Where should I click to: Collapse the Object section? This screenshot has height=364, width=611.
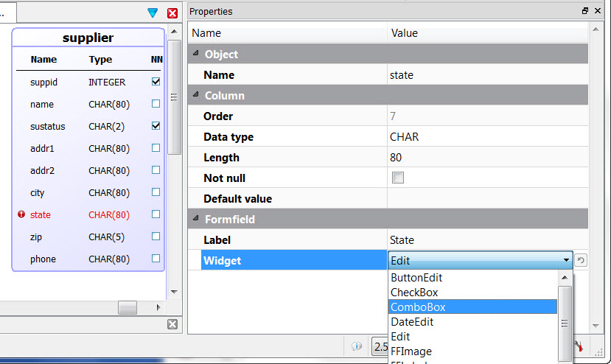pos(195,55)
